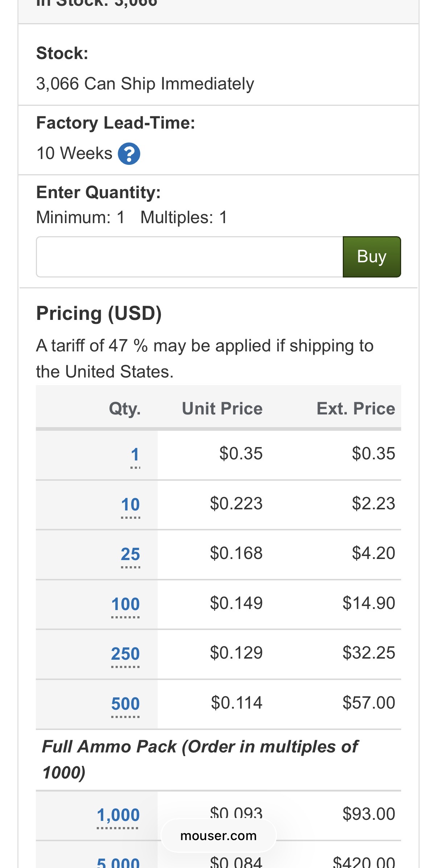Screen dimensions: 437x868
Task: Click the Factory Lead-Time help question mark icon
Action: pyautogui.click(x=129, y=154)
